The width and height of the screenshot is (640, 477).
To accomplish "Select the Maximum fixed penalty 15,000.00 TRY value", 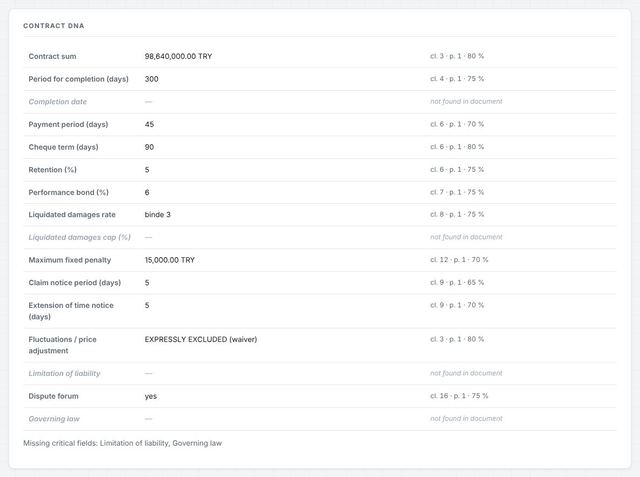I will click(170, 260).
